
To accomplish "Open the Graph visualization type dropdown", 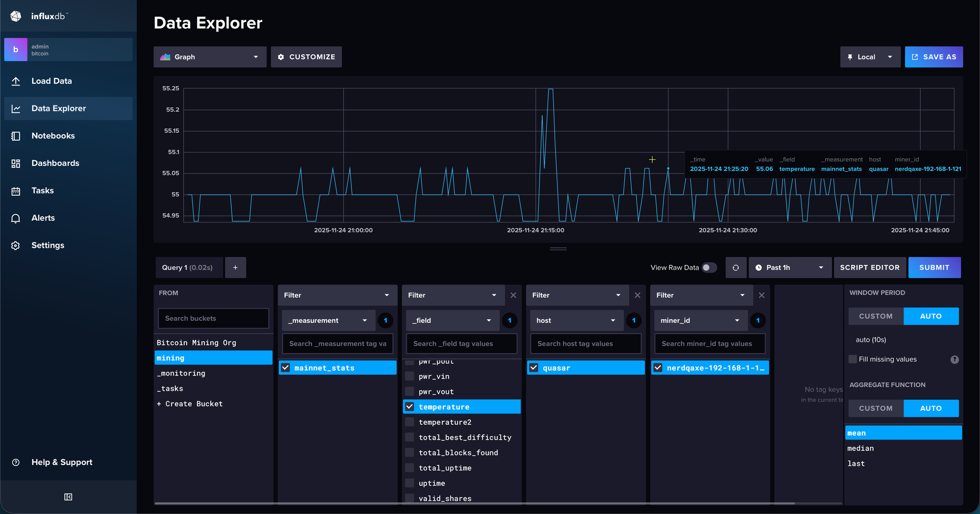I will (x=210, y=57).
